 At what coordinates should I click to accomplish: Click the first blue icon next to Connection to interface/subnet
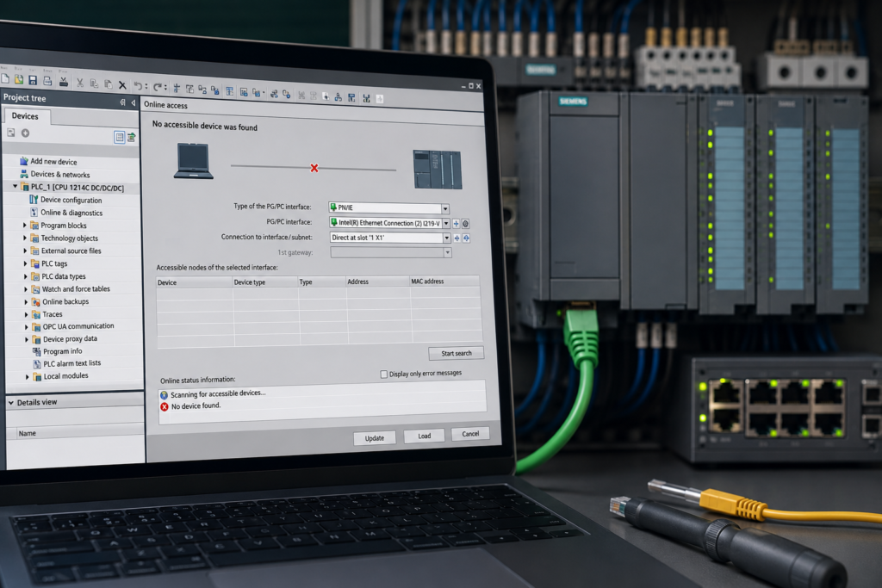(x=457, y=238)
